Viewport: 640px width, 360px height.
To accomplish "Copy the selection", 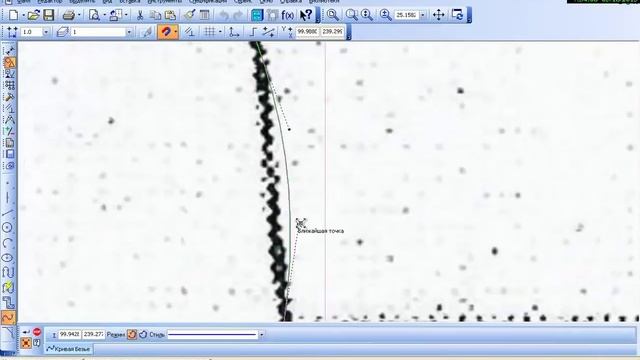I will (x=155, y=16).
